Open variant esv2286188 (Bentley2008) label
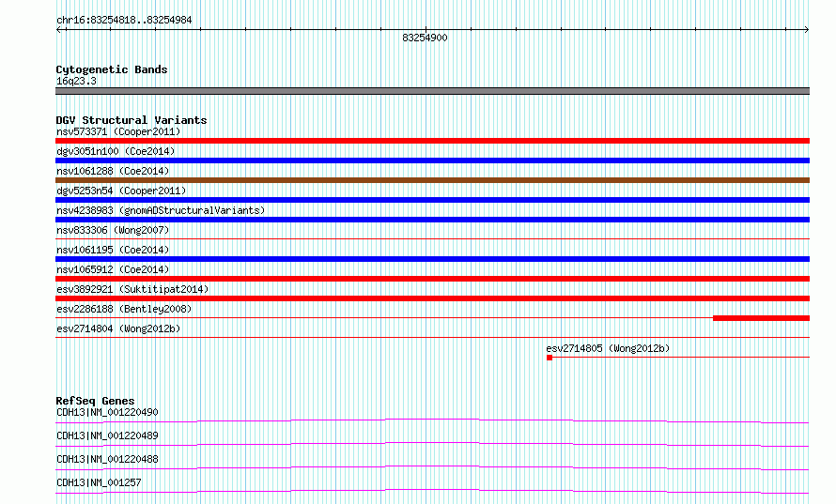Screen dimensions: 836x504 click(124, 309)
